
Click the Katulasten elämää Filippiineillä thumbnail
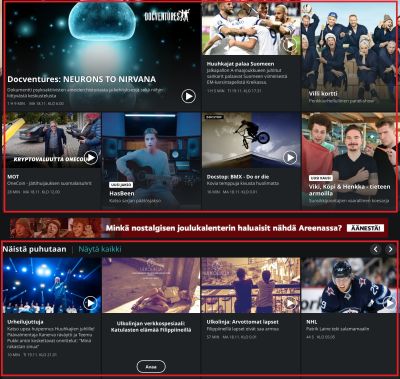click(x=151, y=285)
